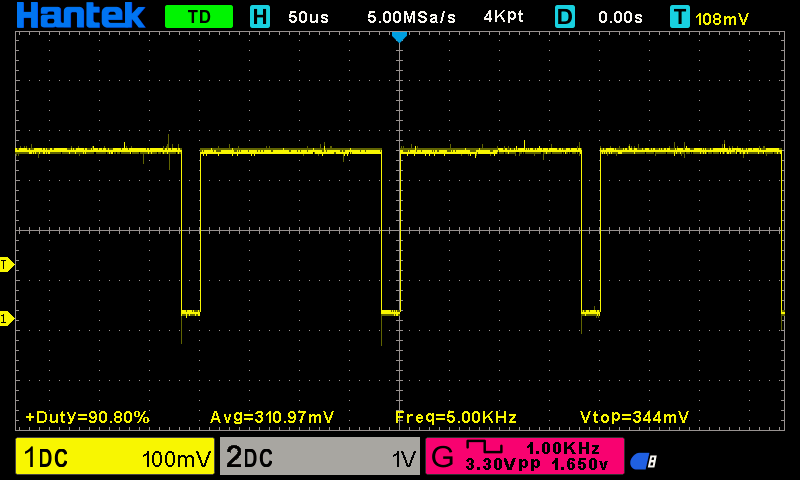Toggle channel 2 DC 1V box

click(319, 458)
